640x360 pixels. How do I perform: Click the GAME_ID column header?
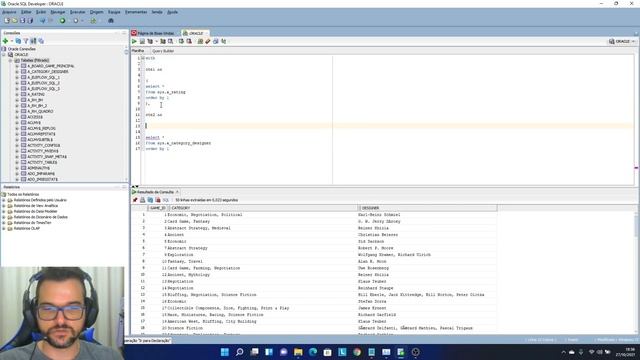tap(158, 208)
